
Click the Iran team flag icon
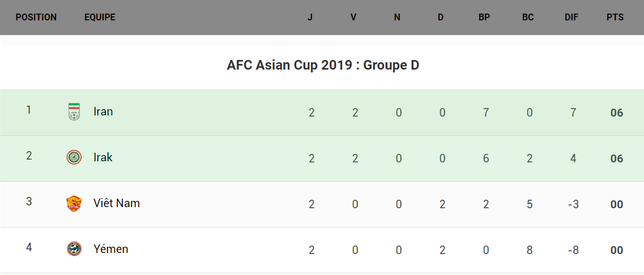74,112
